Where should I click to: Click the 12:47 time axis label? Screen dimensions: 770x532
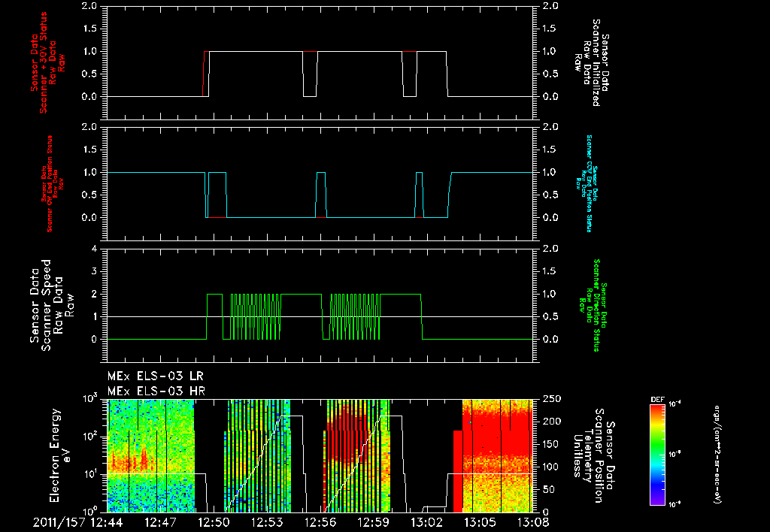coord(161,523)
